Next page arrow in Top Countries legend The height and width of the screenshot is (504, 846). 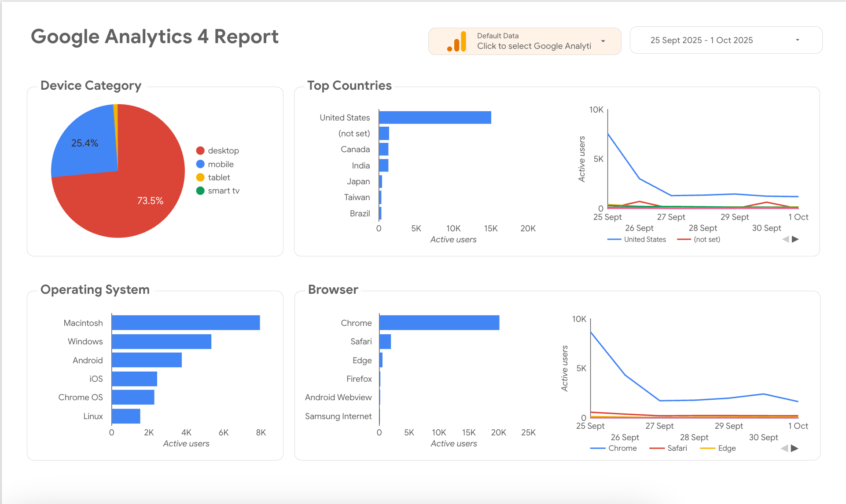pyautogui.click(x=795, y=239)
